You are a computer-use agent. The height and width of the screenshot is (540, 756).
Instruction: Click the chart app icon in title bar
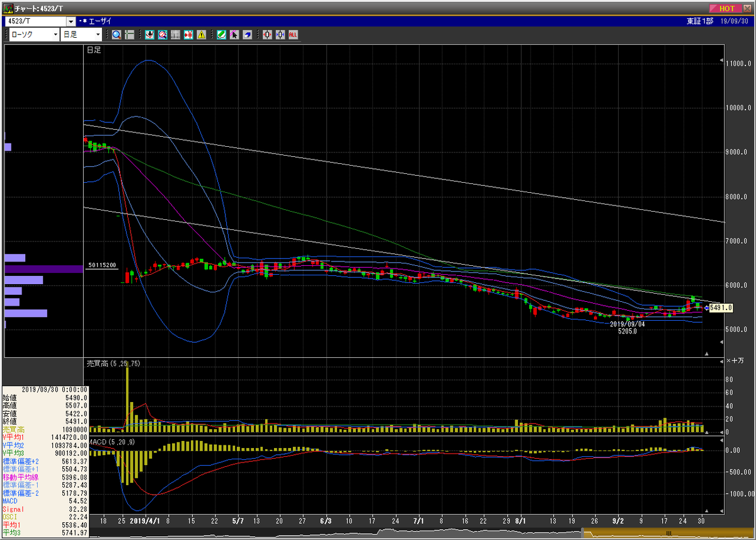[8, 8]
